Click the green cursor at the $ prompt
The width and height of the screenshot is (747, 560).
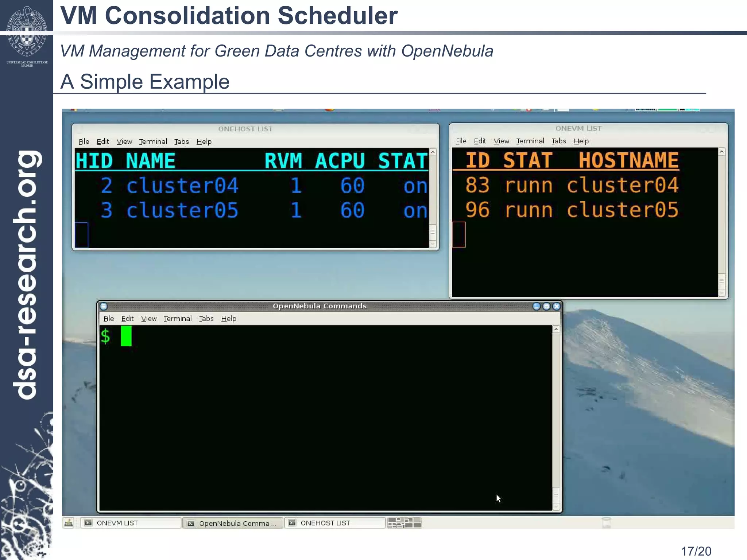[126, 336]
